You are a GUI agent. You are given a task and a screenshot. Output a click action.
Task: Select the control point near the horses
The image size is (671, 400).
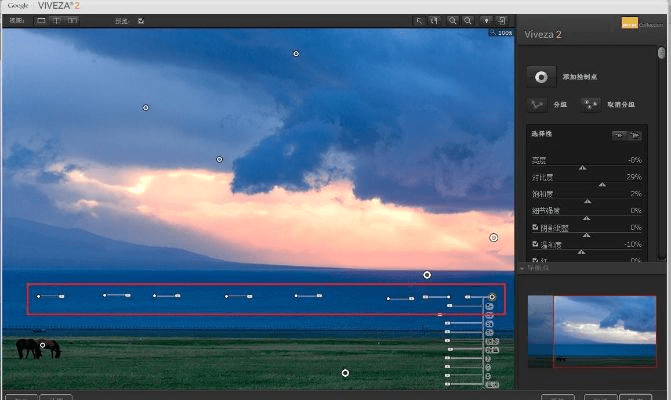tap(42, 346)
